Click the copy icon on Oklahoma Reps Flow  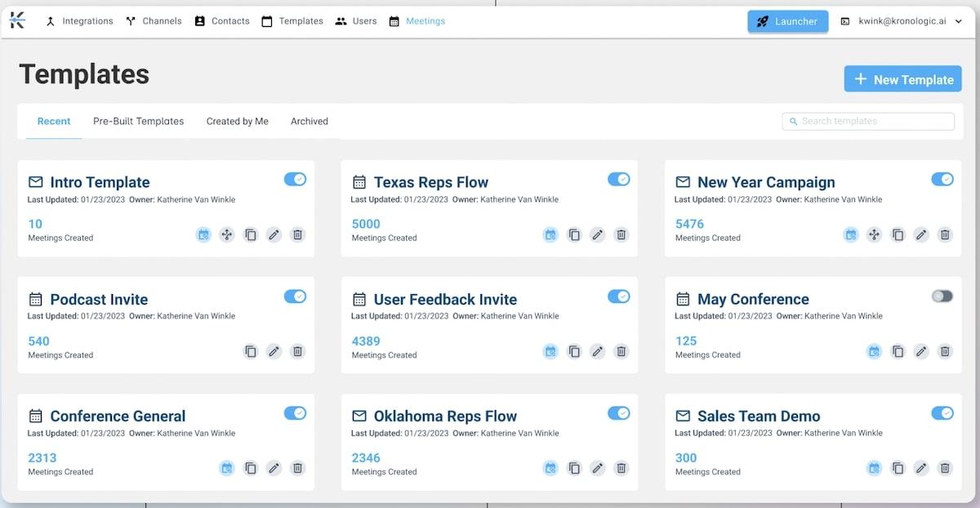(x=574, y=469)
